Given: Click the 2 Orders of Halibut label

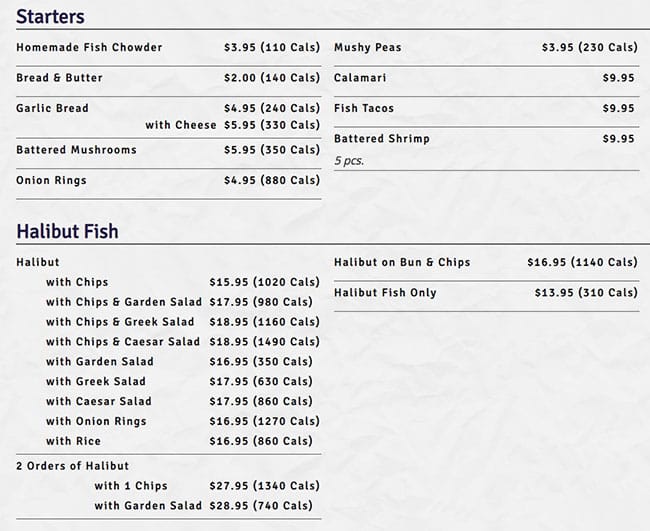Looking at the screenshot, I should click(72, 466).
